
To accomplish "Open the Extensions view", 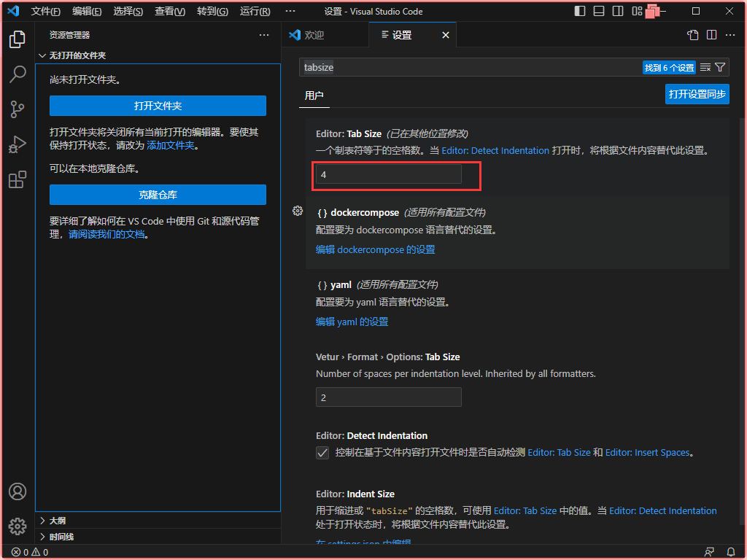I will pos(18,179).
